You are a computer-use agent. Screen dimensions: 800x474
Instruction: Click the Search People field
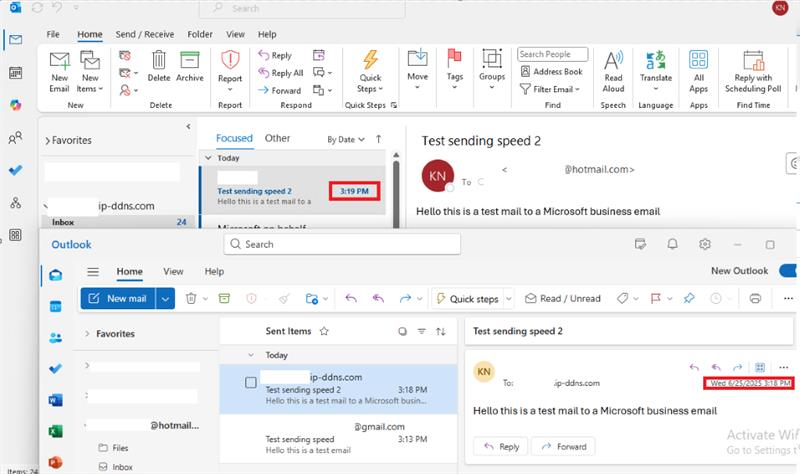click(553, 54)
